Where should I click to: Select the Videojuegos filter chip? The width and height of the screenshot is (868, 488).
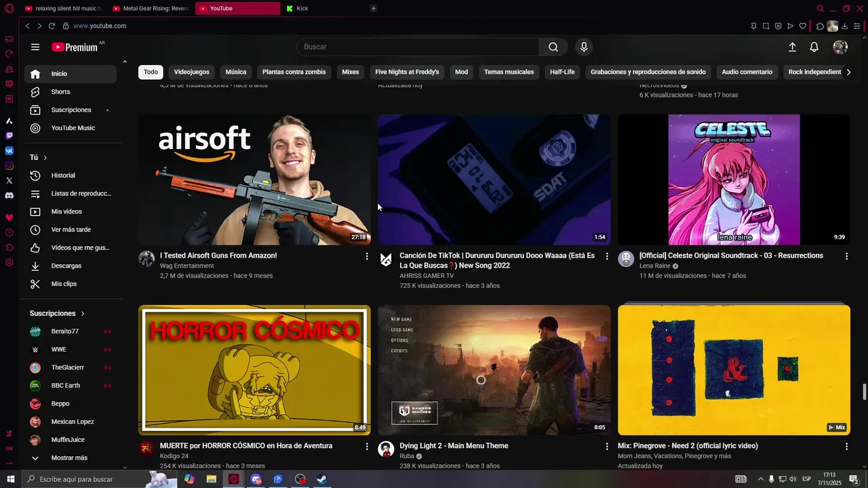click(x=192, y=72)
